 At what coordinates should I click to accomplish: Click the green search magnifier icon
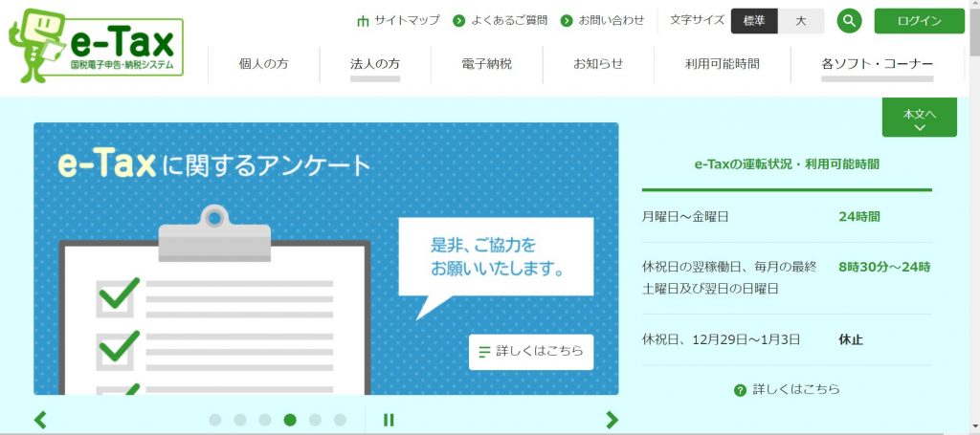849,21
